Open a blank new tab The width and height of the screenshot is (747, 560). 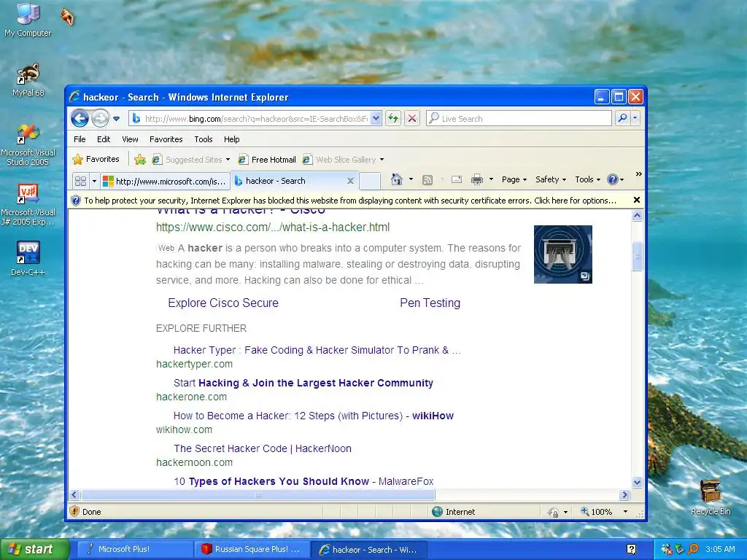click(x=370, y=181)
